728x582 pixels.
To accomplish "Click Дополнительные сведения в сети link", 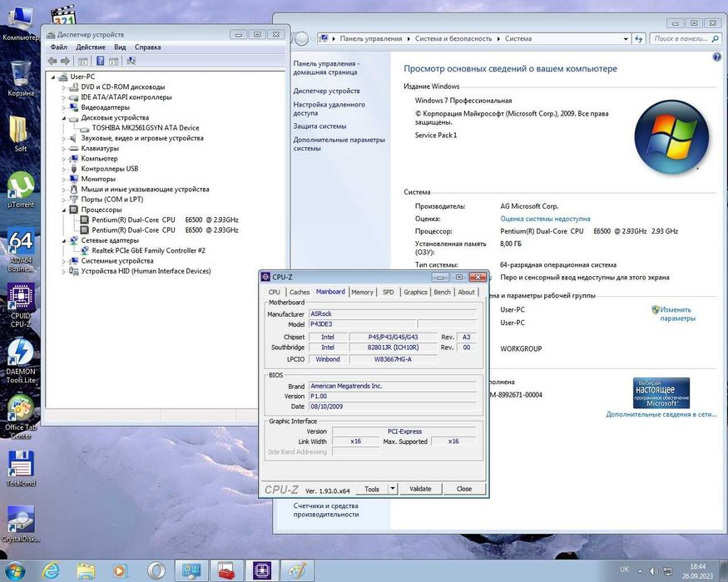I will [661, 414].
